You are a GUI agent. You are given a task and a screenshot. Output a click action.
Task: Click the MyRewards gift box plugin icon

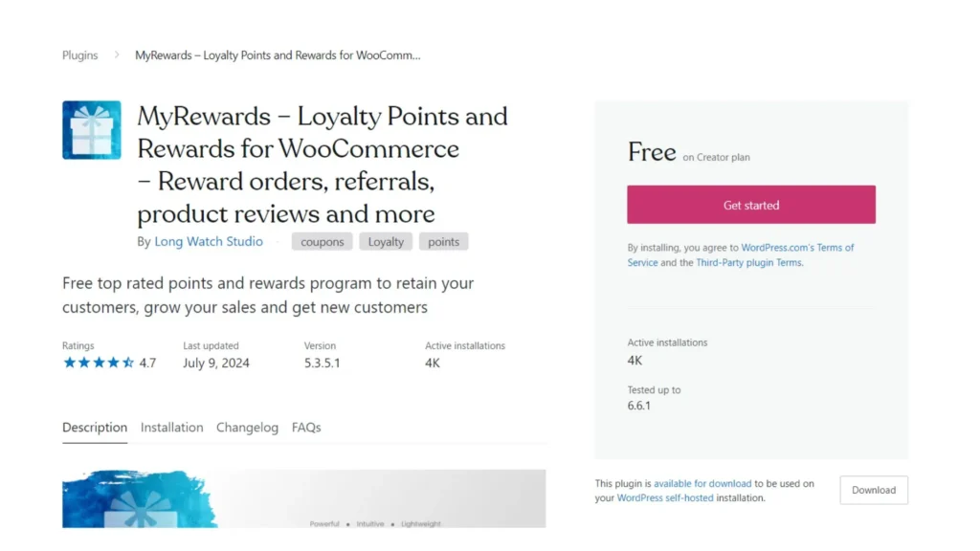pos(91,129)
